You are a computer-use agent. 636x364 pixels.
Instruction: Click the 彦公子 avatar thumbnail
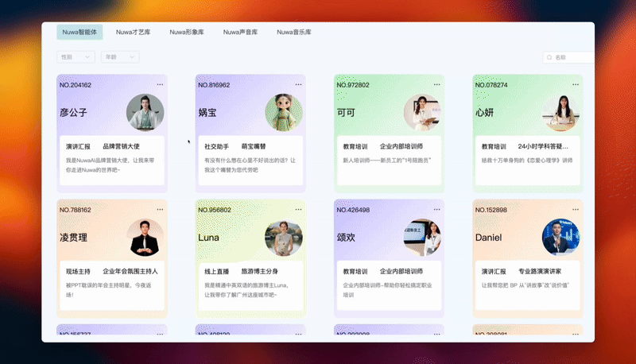pos(145,113)
